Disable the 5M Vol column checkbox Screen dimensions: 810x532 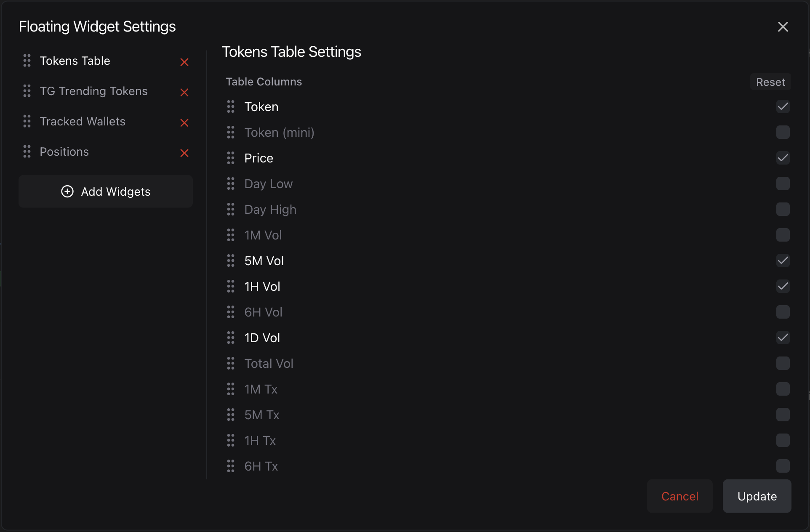(x=783, y=261)
